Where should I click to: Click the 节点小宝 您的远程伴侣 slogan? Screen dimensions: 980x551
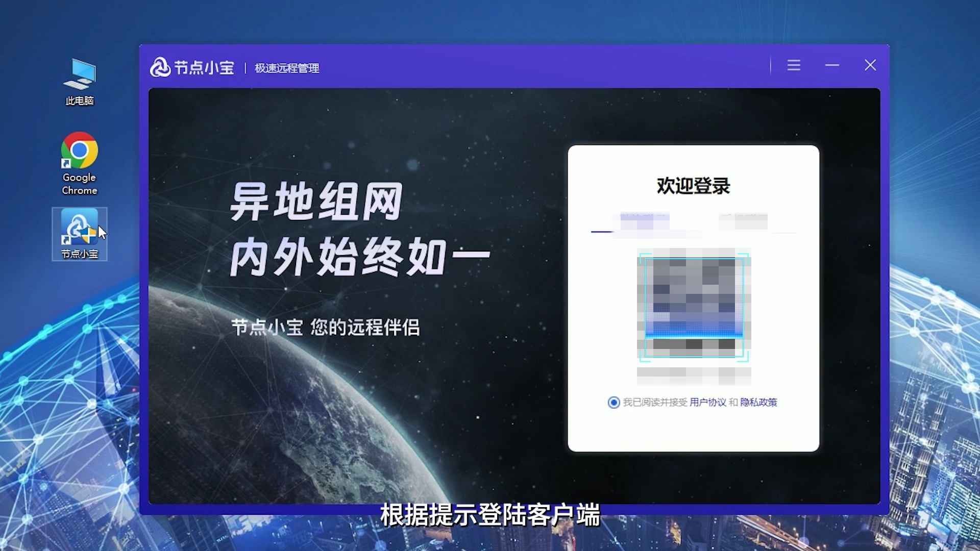pos(326,327)
